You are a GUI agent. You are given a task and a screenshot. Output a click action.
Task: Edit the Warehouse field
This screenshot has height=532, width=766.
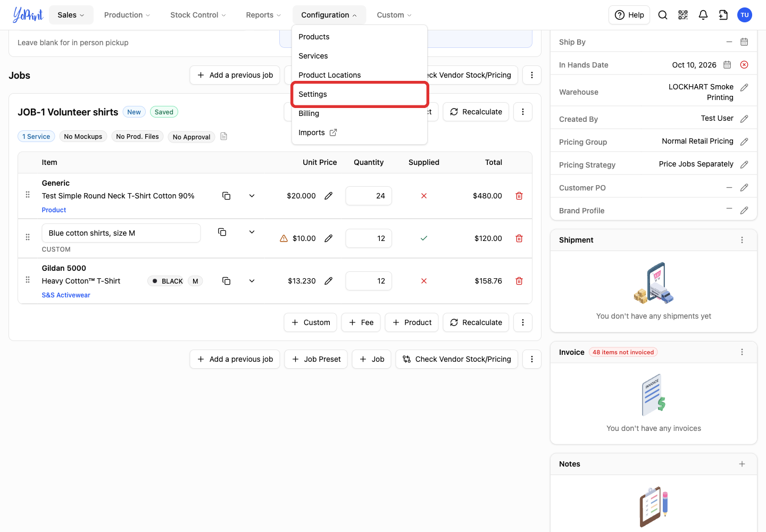coord(744,87)
